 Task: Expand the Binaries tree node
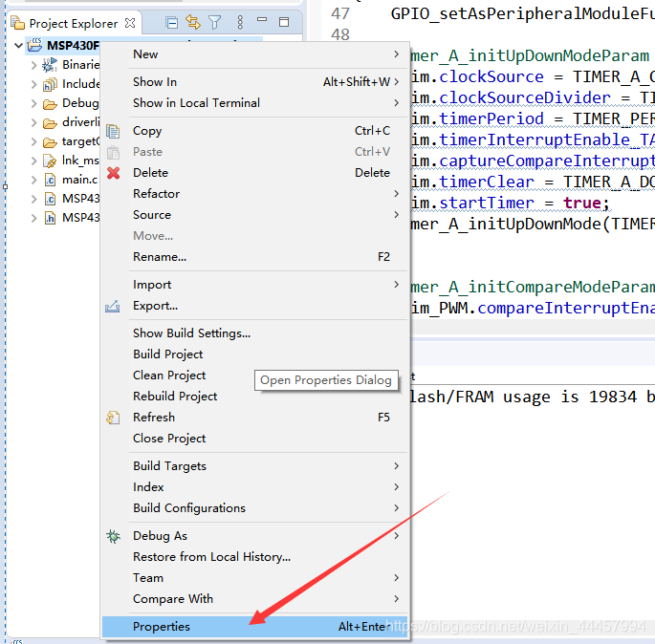(x=34, y=65)
